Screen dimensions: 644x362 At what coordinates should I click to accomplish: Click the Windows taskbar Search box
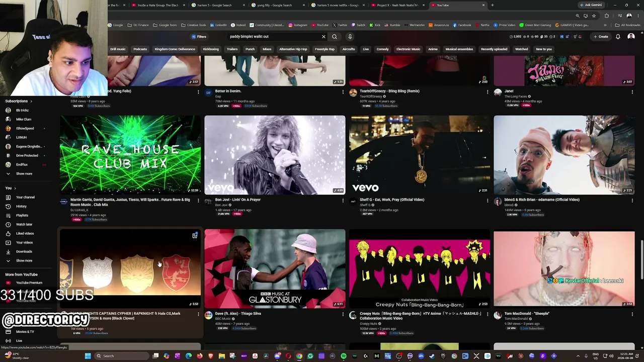[x=122, y=356]
